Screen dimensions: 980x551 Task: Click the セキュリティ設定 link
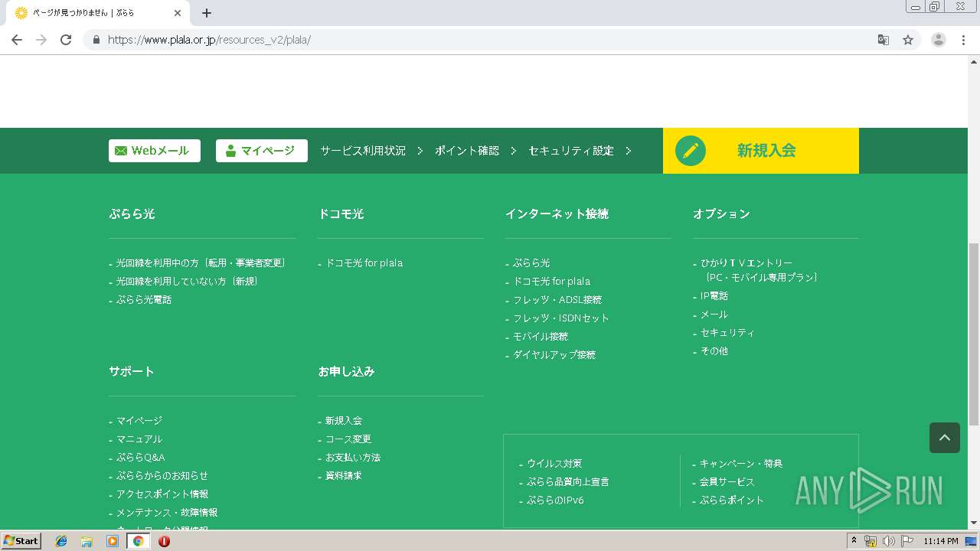[571, 151]
